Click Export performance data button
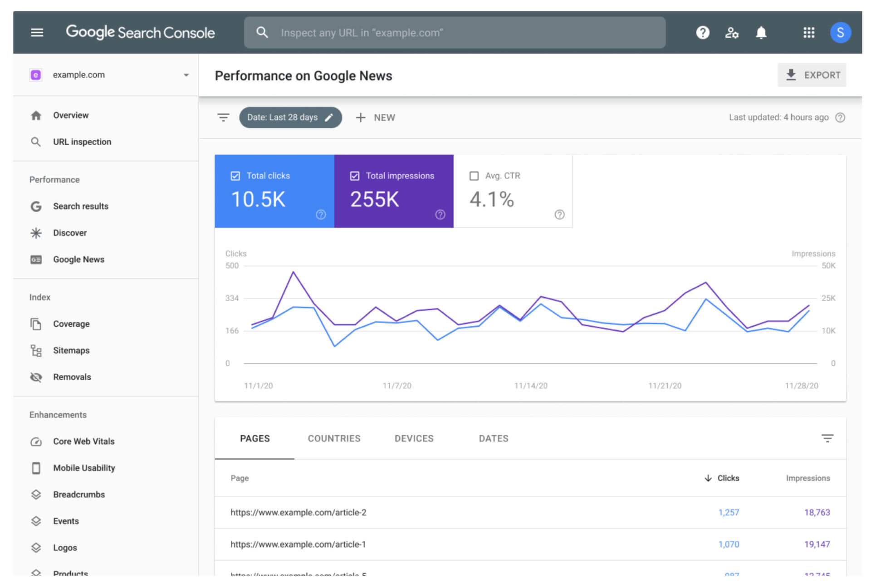 pos(812,75)
